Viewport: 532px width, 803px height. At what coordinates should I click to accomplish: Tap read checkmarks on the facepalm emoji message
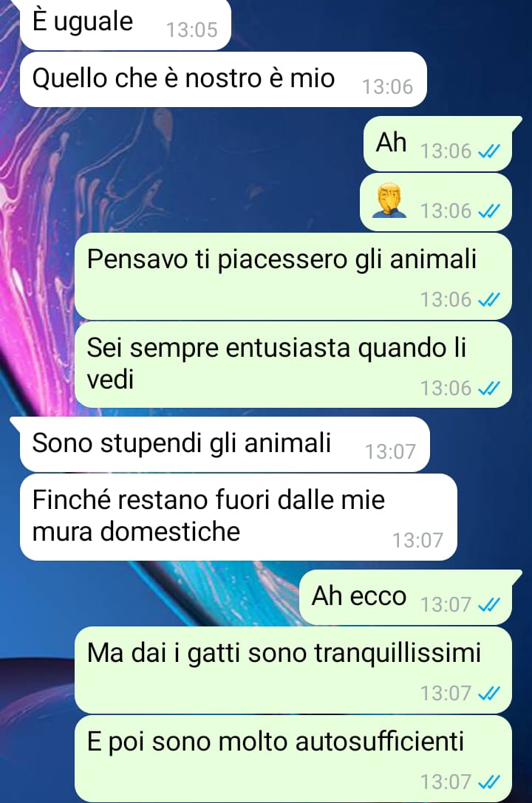pos(488,211)
